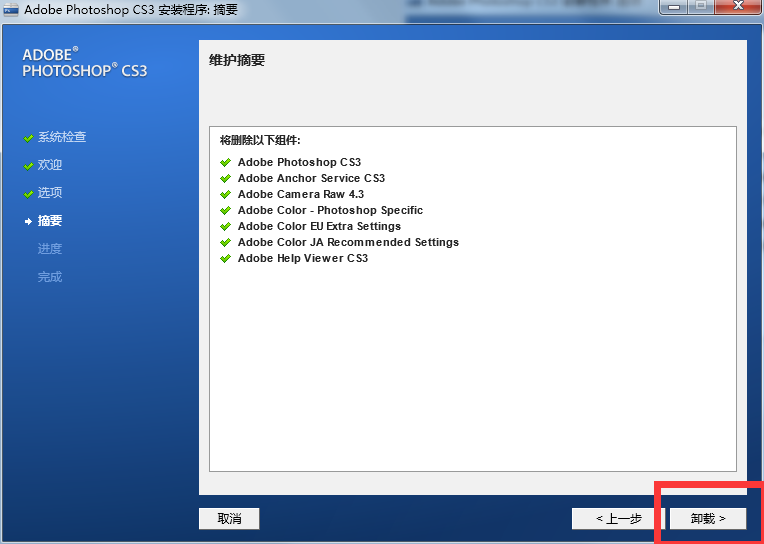
Task: Minimize the installer window
Action: pyautogui.click(x=674, y=7)
